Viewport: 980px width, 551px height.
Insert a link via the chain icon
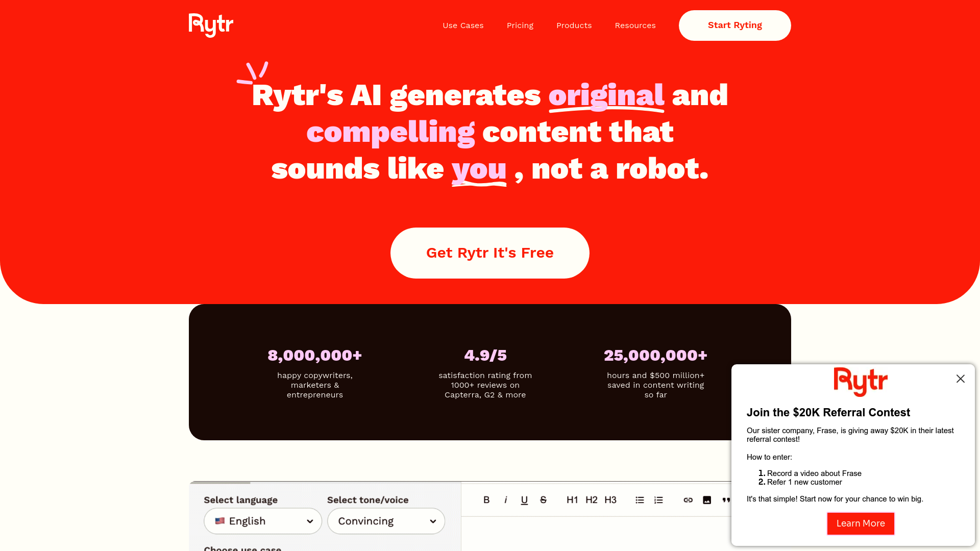tap(688, 500)
